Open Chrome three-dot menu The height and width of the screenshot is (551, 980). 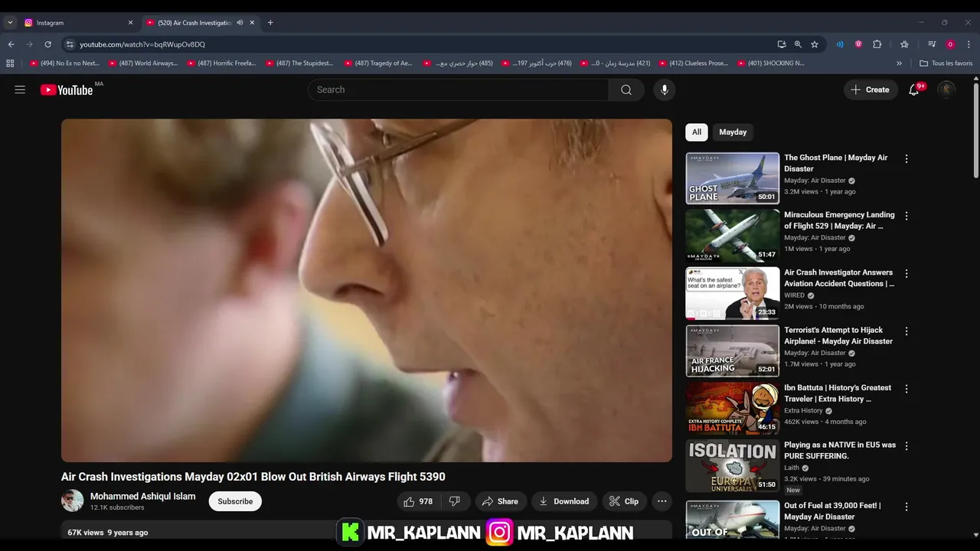[x=969, y=44]
